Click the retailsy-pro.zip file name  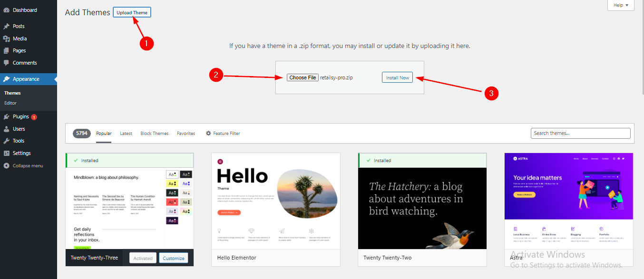[337, 77]
